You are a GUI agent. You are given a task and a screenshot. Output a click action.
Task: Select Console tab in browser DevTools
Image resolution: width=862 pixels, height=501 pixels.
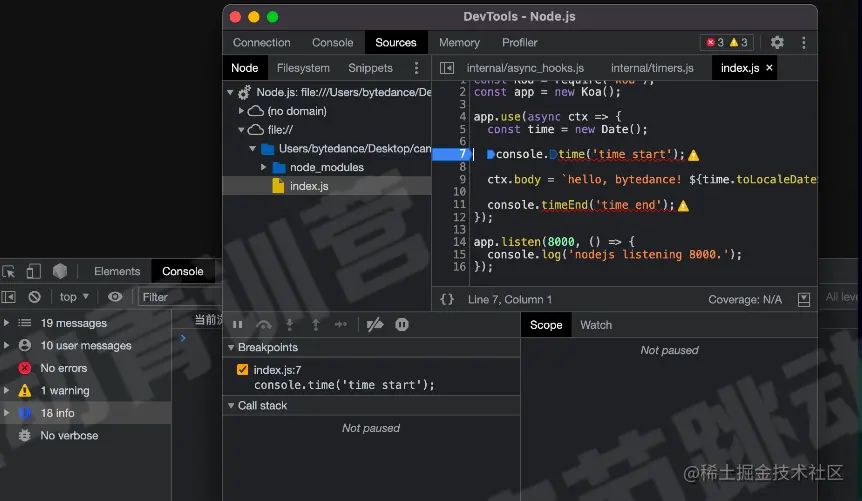point(183,271)
